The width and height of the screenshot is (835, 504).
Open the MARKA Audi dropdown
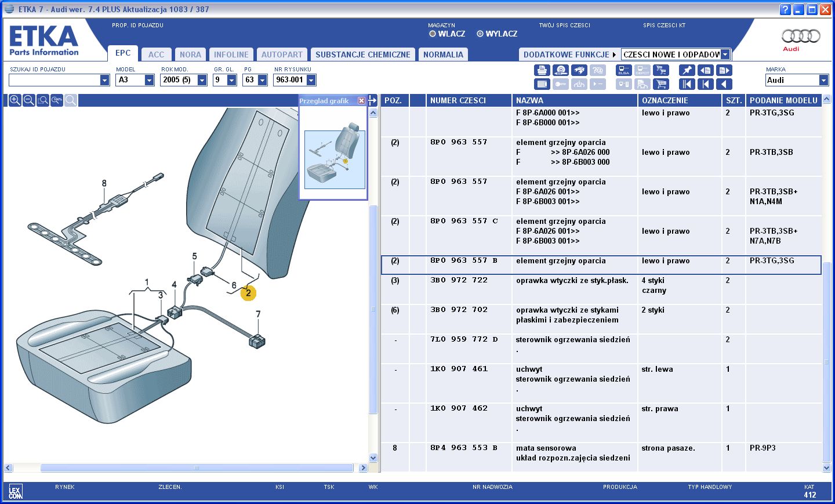click(823, 80)
